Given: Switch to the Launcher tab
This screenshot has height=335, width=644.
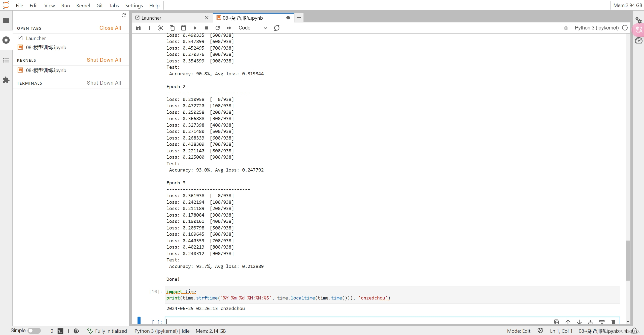Looking at the screenshot, I should coord(151,18).
